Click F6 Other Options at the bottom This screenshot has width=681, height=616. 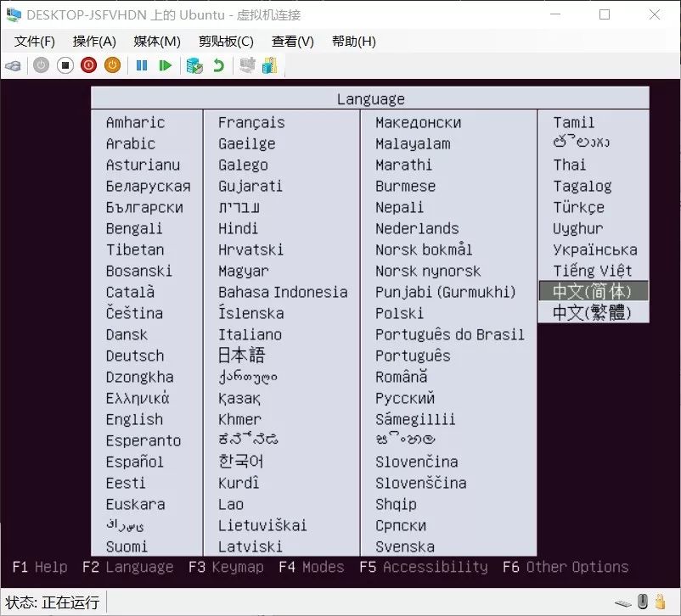(566, 567)
